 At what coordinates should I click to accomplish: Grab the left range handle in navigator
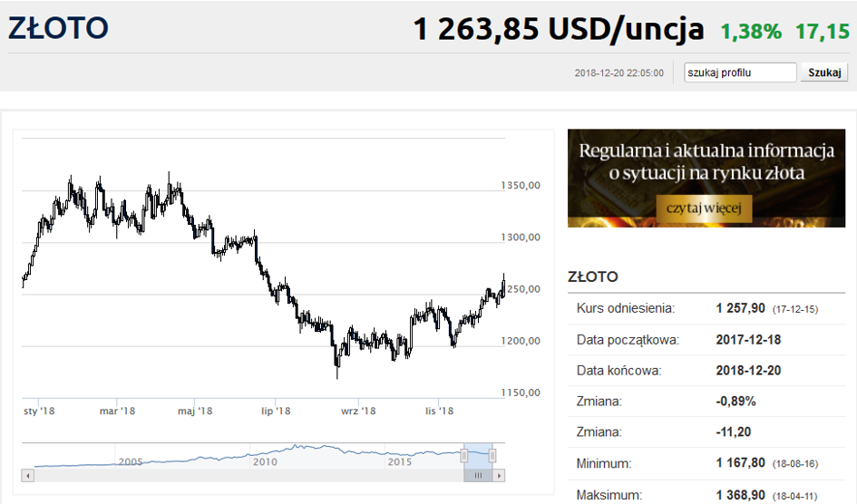[464, 455]
